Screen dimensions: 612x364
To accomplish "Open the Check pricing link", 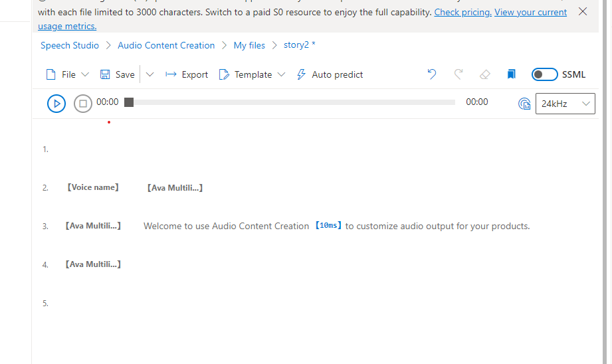I will click(463, 12).
